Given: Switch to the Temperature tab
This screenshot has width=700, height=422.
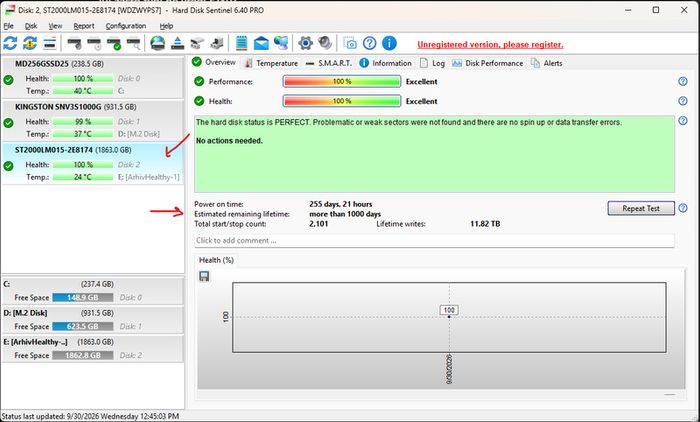Looking at the screenshot, I should tap(271, 63).
